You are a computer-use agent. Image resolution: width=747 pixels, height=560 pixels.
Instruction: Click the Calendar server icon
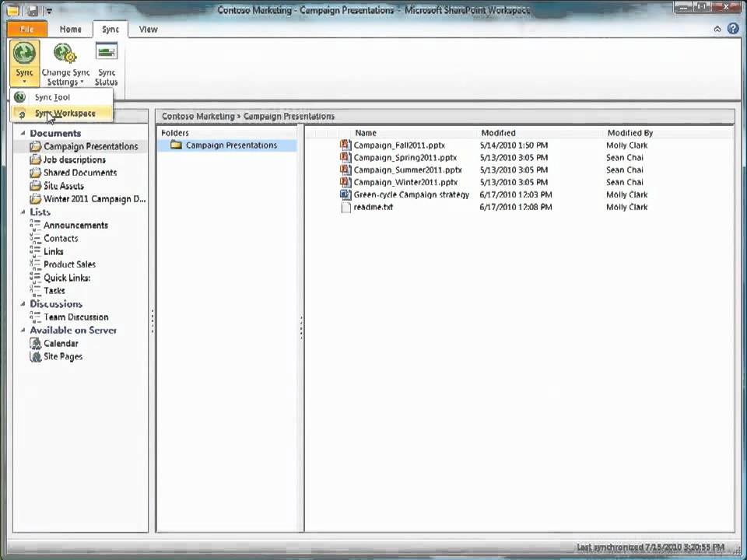click(x=35, y=343)
